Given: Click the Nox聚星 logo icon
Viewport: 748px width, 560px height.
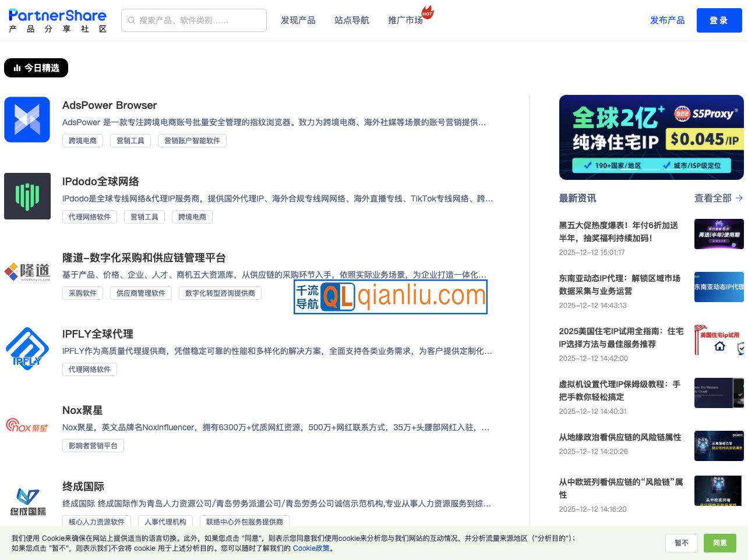Looking at the screenshot, I should 27,425.
